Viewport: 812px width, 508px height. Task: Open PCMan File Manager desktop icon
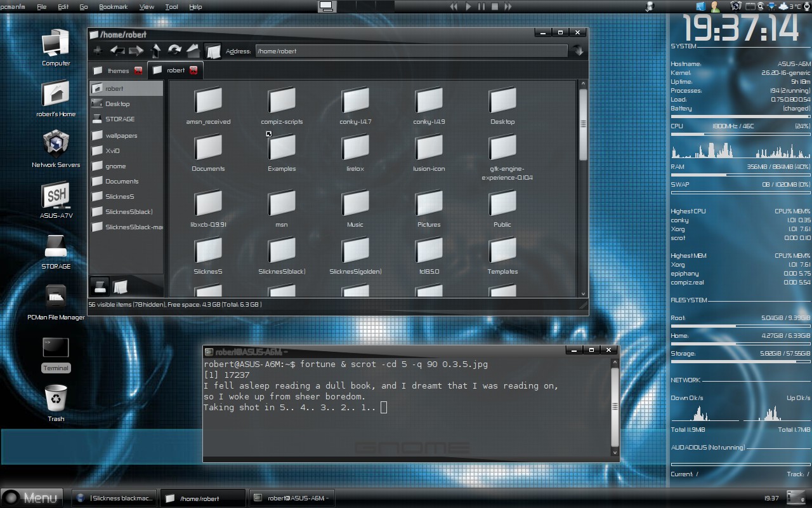click(x=56, y=302)
